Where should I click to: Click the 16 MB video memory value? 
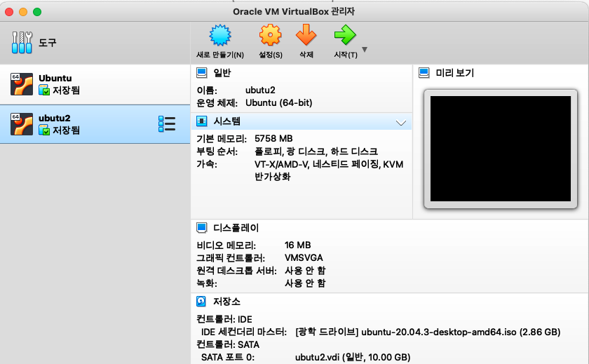pos(297,245)
